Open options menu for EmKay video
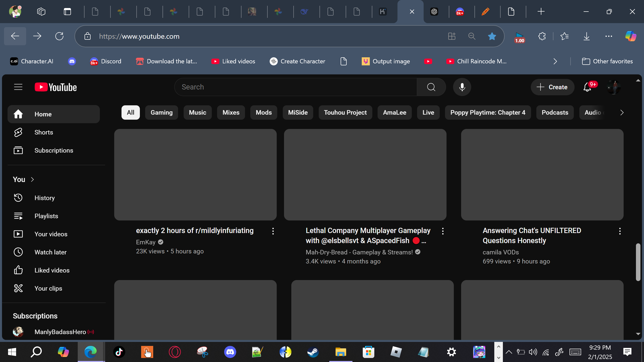Image resolution: width=644 pixels, height=362 pixels. (273, 231)
